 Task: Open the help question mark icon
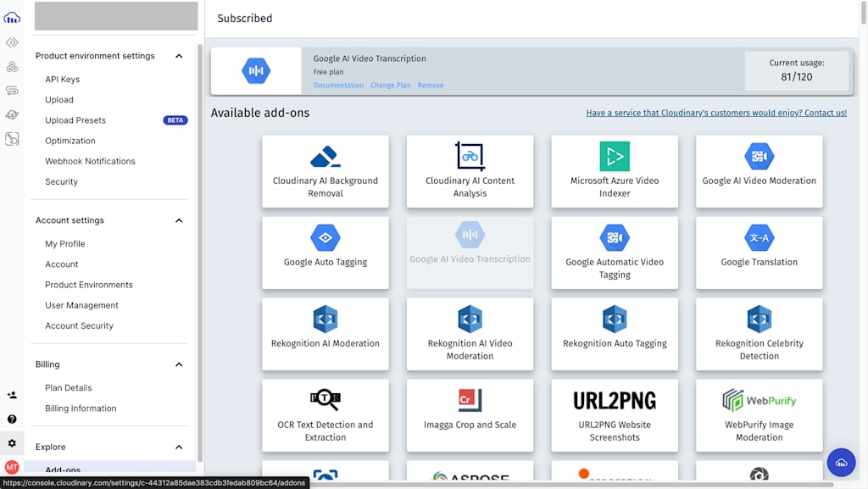12,420
